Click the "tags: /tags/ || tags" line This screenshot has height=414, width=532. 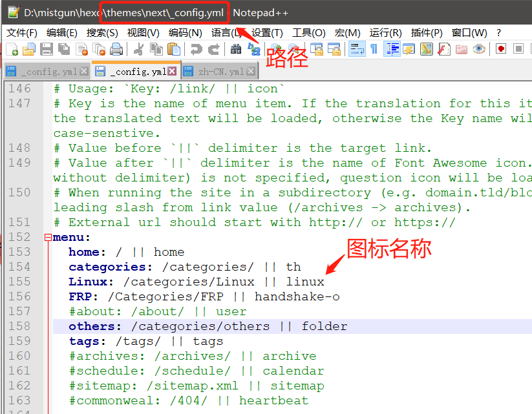point(146,341)
